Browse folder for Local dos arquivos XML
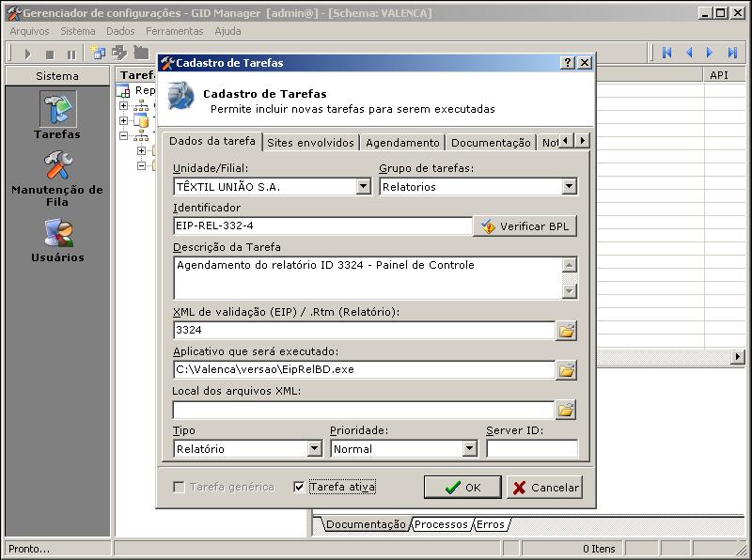 [x=566, y=410]
